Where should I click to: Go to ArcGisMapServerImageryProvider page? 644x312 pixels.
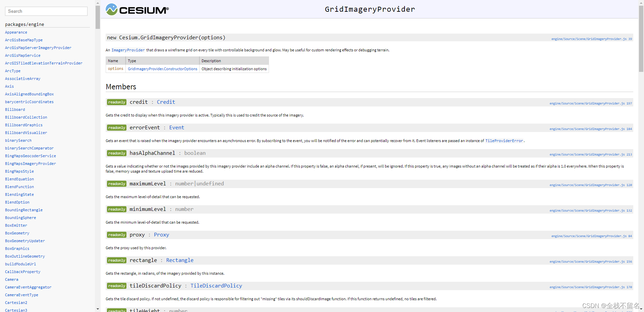[38, 48]
